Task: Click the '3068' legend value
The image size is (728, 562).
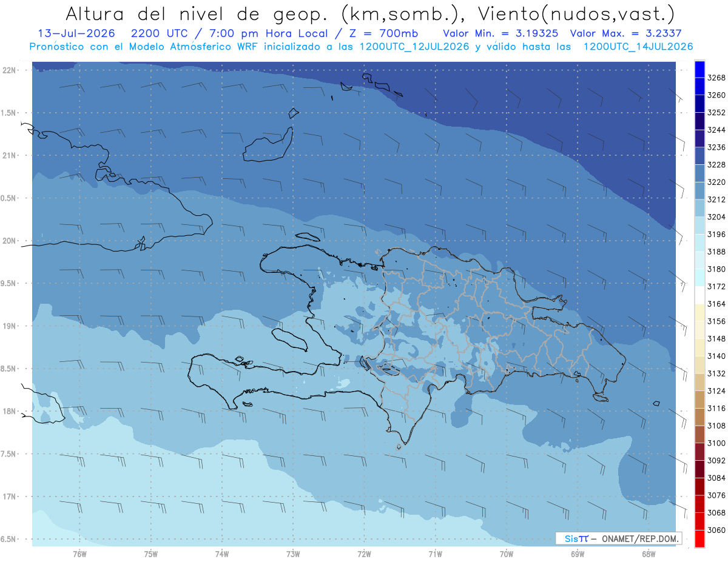Action: pos(716,512)
